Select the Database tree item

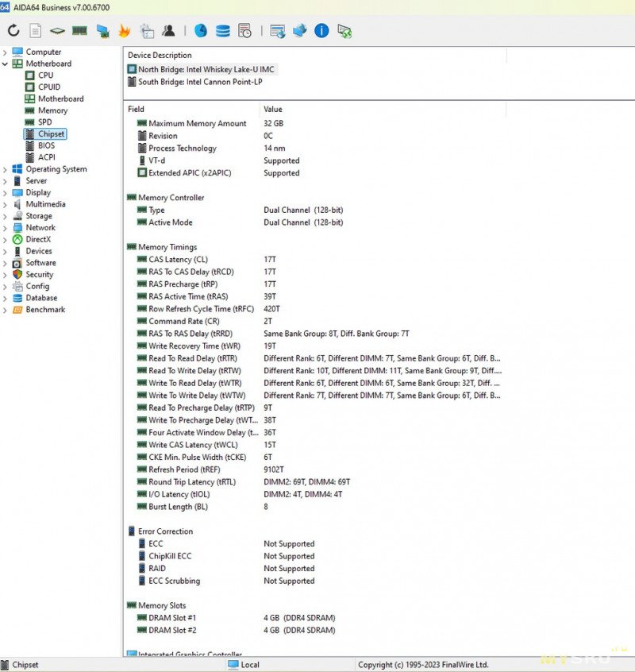[x=41, y=298]
